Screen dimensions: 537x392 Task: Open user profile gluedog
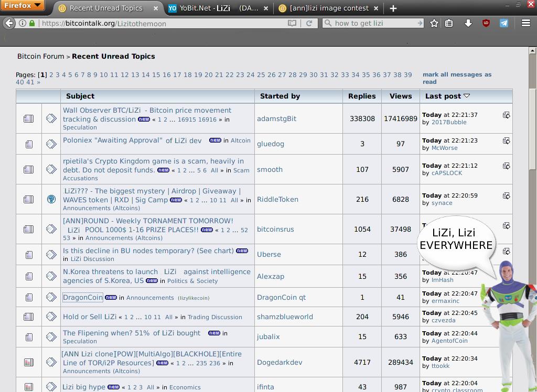click(270, 144)
